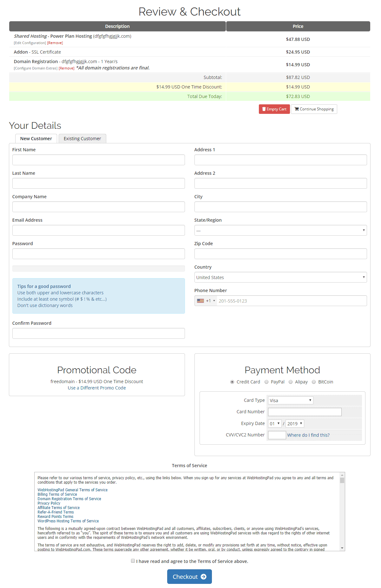Click the Terms of Service scrollbar down arrow

tap(342, 548)
